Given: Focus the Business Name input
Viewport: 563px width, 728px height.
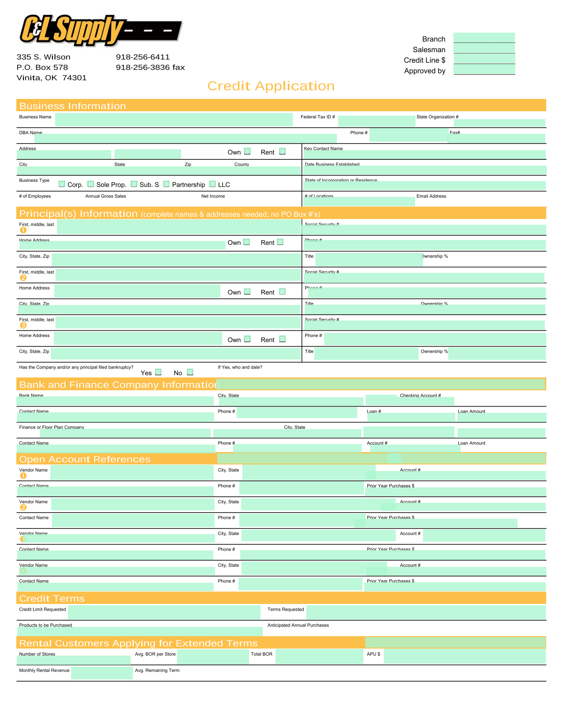Looking at the screenshot, I should 174,120.
